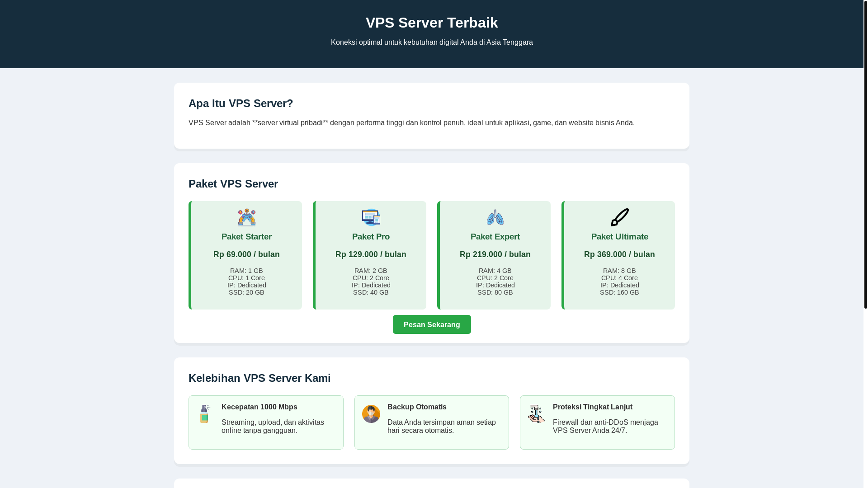The image size is (868, 488).
Task: Click the Koneksi optimal subtitle in header
Action: click(x=432, y=42)
